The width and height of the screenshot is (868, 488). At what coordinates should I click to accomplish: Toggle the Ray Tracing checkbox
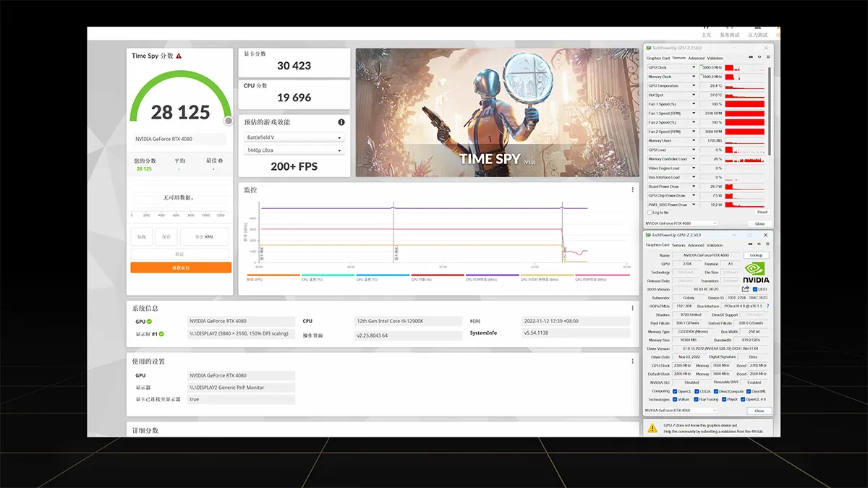pos(696,399)
